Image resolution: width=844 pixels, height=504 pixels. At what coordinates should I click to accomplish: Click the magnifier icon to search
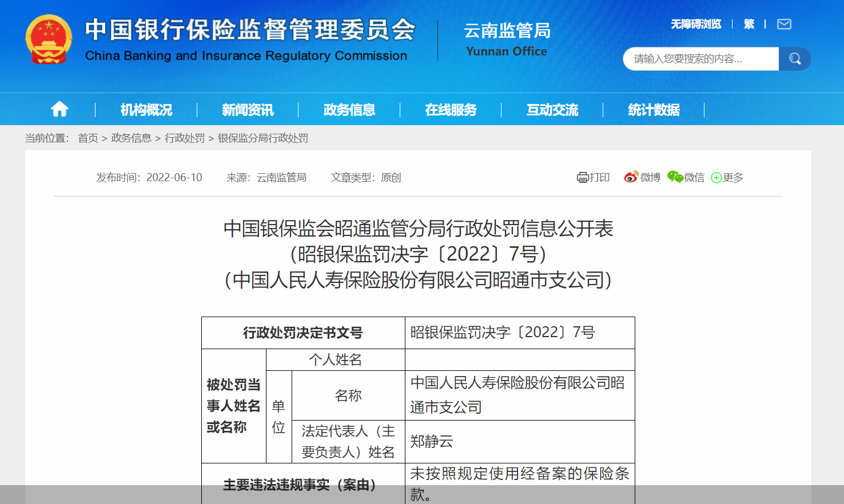click(794, 58)
